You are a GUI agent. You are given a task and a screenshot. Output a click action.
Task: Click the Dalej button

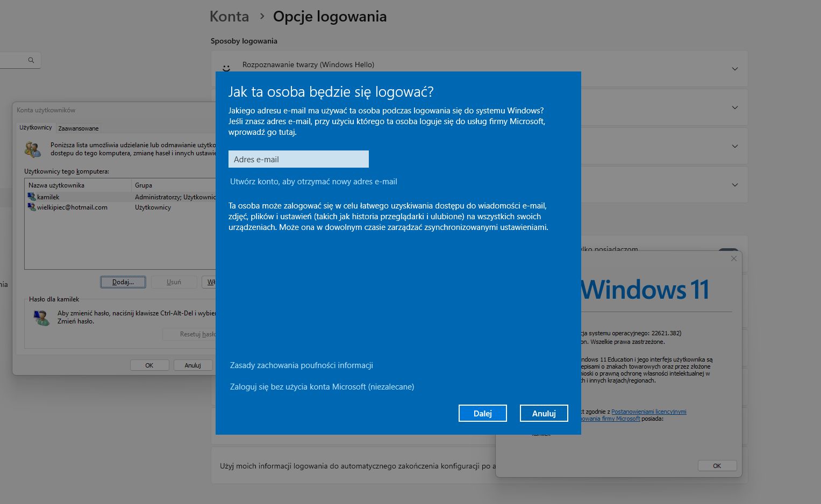[x=482, y=413]
